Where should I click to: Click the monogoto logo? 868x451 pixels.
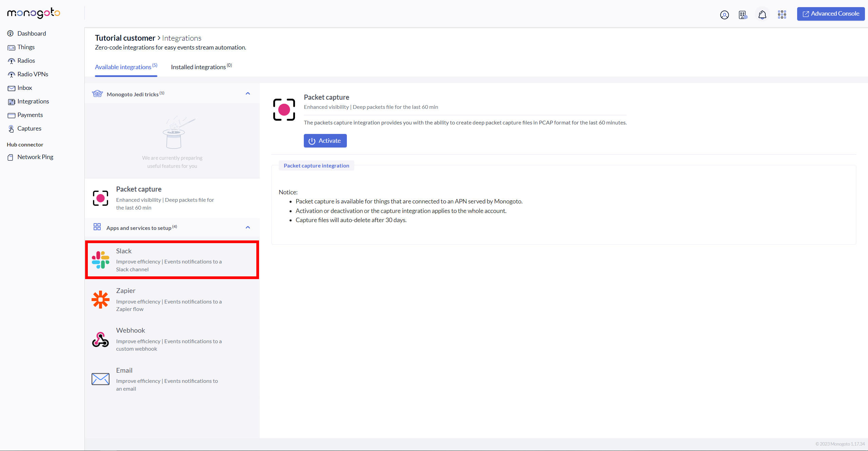pos(34,13)
